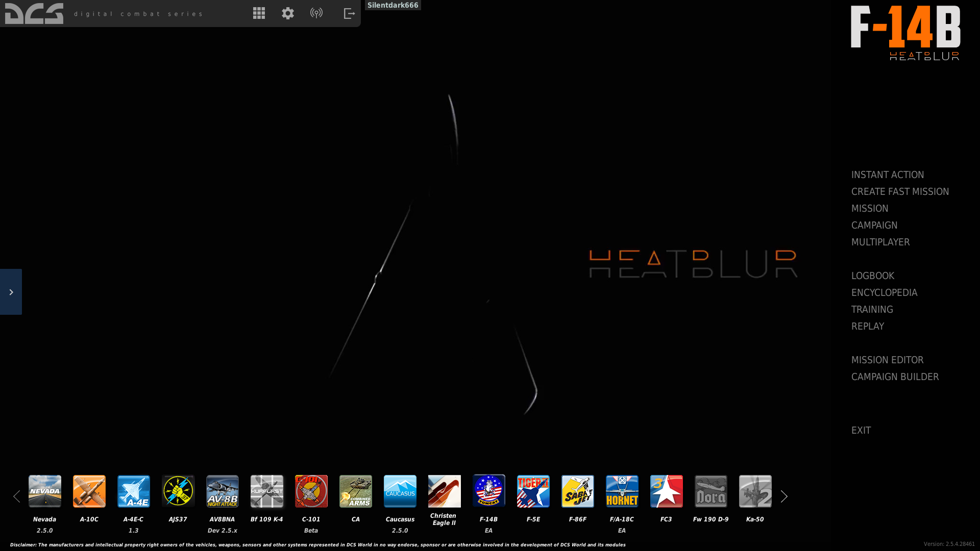Select the F-86F Sabre Jet icon
The image size is (980, 551).
pyautogui.click(x=577, y=491)
